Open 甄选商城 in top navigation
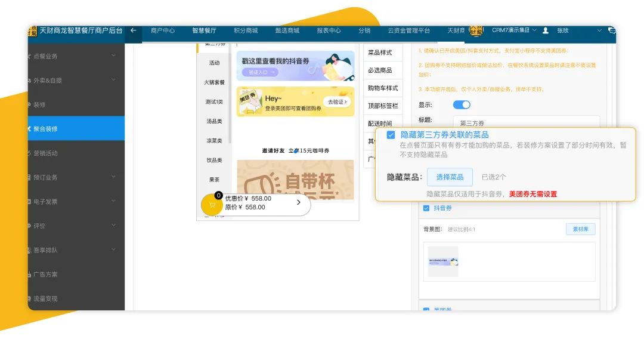Screen dimensions: 644x345 [x=287, y=30]
